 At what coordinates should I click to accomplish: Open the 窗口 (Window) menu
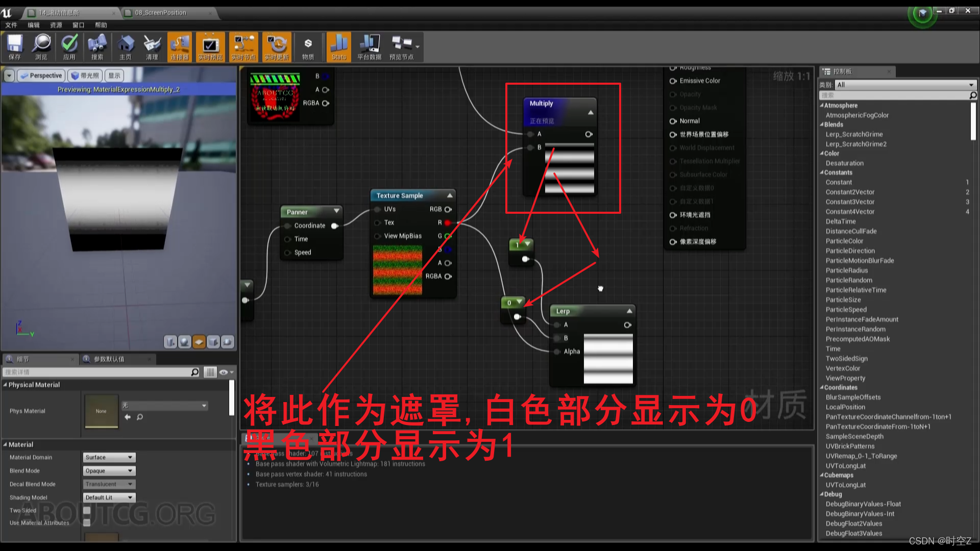(78, 25)
